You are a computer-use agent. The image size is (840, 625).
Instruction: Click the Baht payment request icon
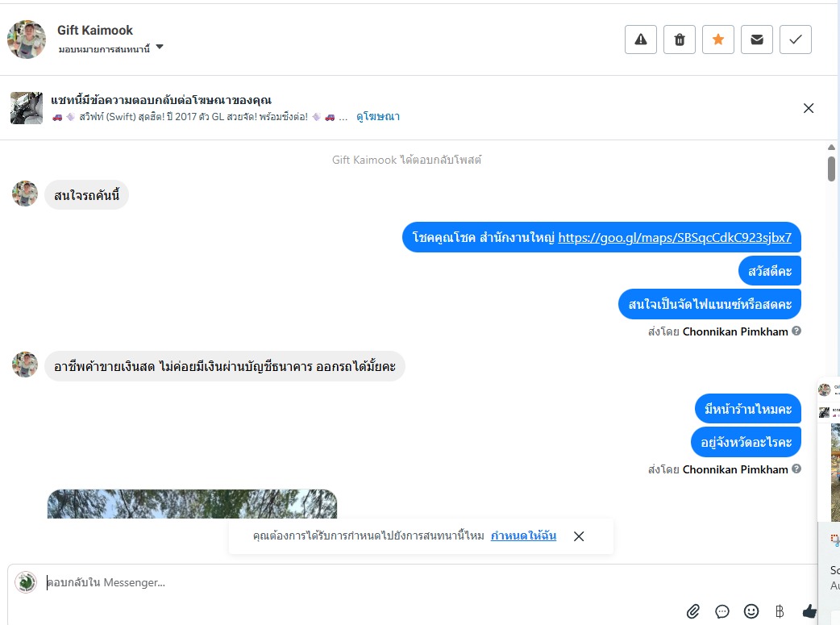click(x=780, y=611)
